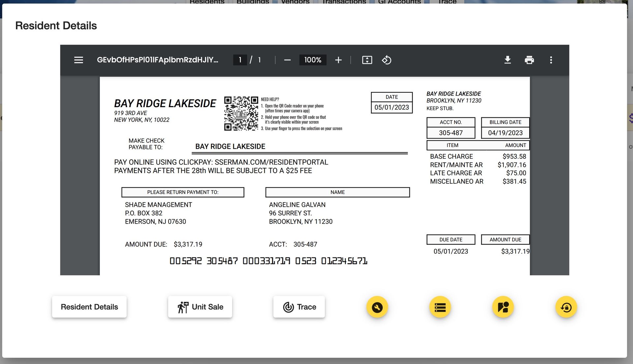Start a Unit Sale
This screenshot has height=364, width=633.
tap(200, 307)
